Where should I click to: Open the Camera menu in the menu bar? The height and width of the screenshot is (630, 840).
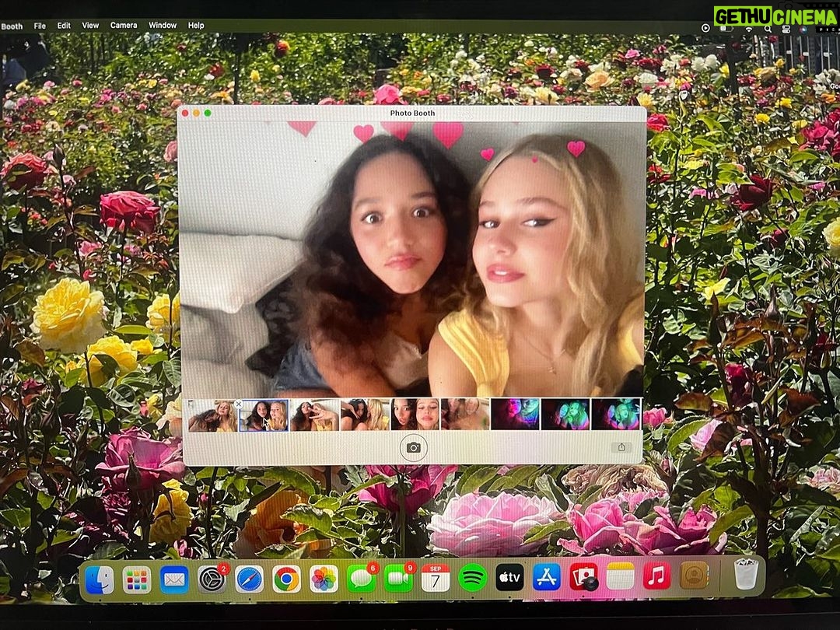pos(123,26)
